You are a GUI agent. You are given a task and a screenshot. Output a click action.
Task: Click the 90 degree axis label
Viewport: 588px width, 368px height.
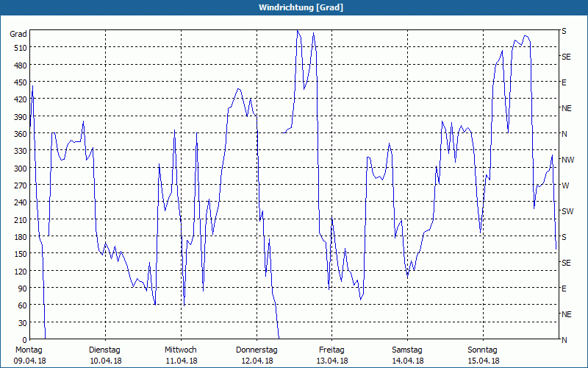21,289
